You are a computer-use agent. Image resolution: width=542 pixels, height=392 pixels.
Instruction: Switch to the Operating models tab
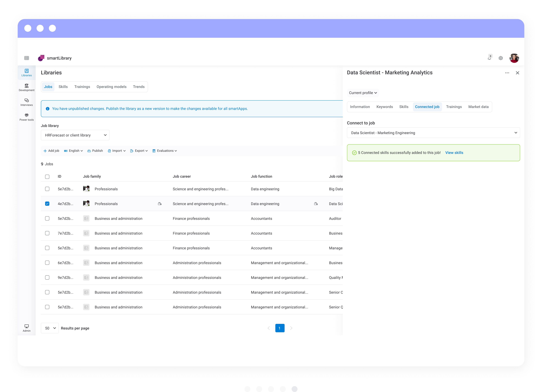111,87
